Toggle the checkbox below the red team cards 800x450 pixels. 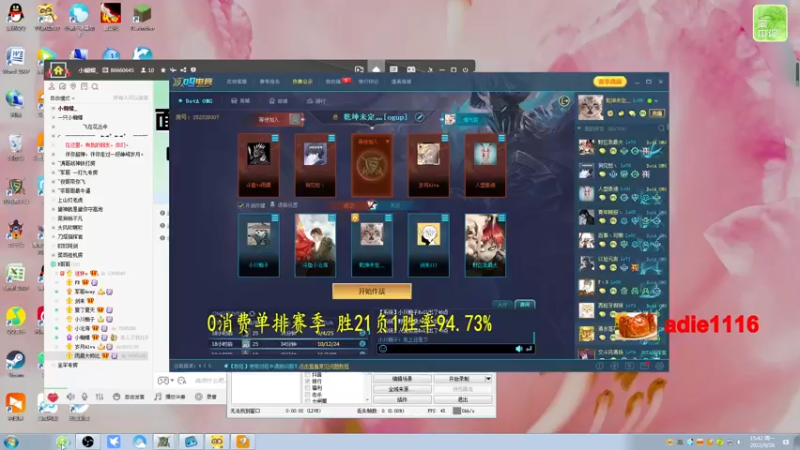pos(241,205)
